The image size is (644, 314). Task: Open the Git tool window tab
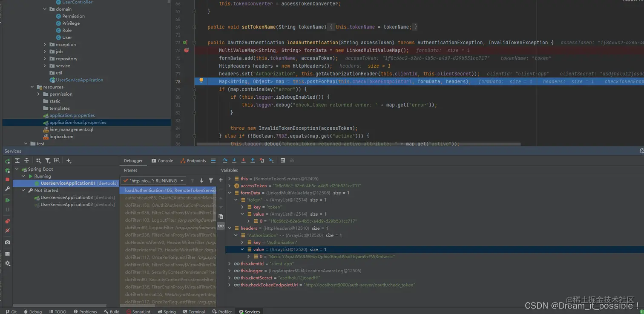point(11,311)
